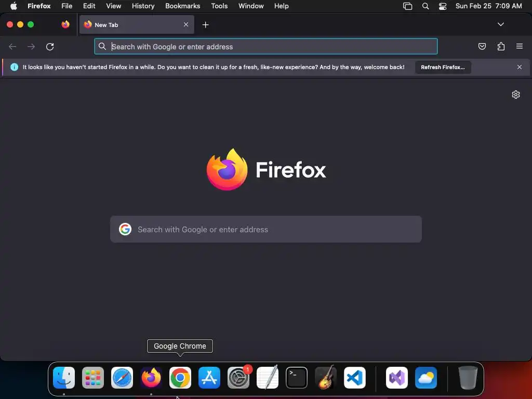The width and height of the screenshot is (532, 399).
Task: Open the Apple menu
Action: tap(14, 6)
